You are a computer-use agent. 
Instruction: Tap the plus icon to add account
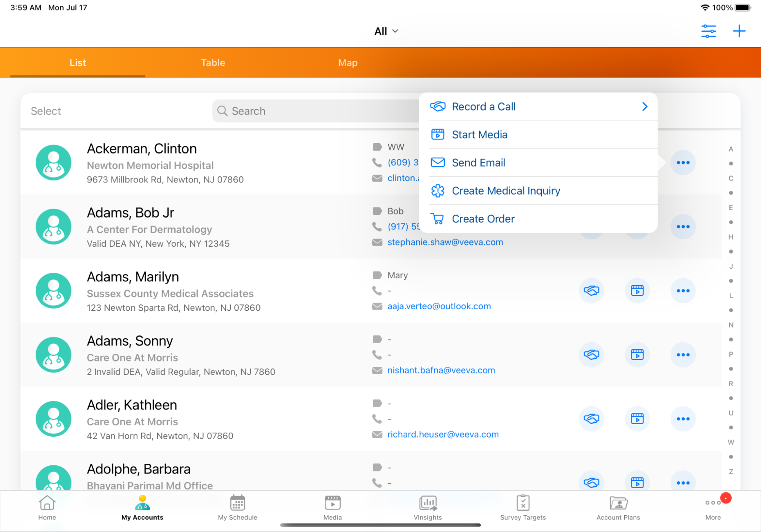coord(739,31)
